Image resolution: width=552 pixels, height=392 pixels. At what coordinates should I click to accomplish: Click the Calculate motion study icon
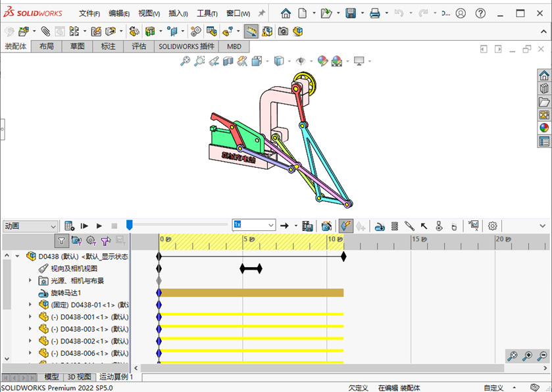pos(69,226)
